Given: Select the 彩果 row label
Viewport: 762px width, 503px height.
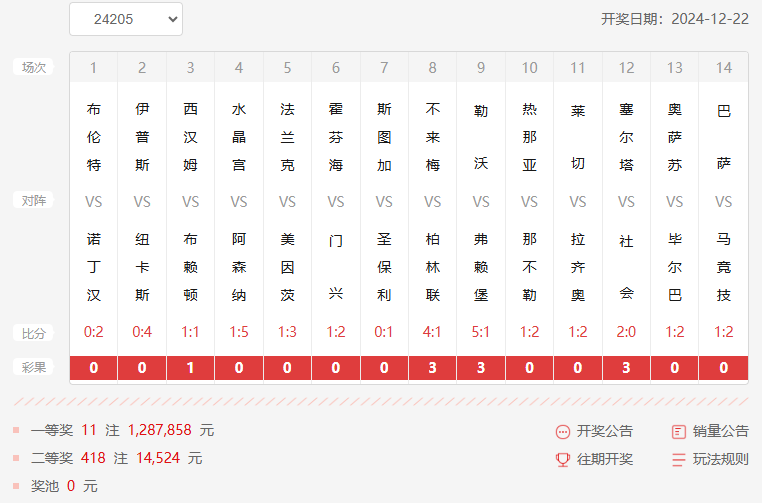Looking at the screenshot, I should tap(34, 367).
